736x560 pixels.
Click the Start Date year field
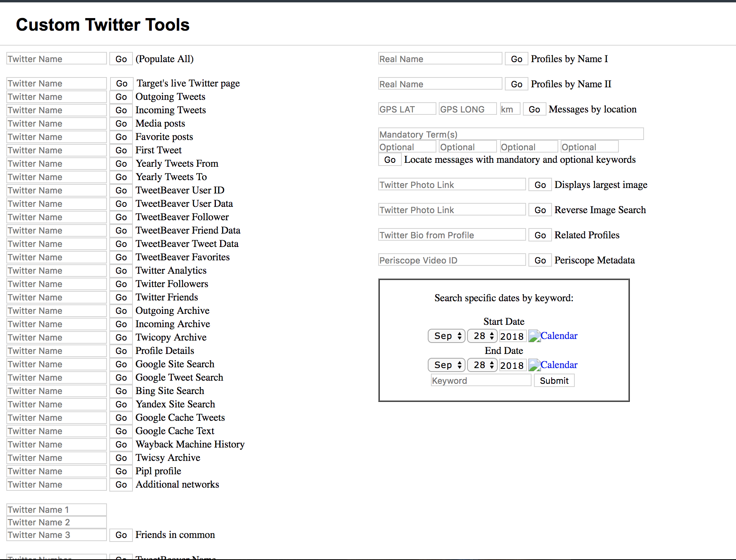(x=512, y=336)
